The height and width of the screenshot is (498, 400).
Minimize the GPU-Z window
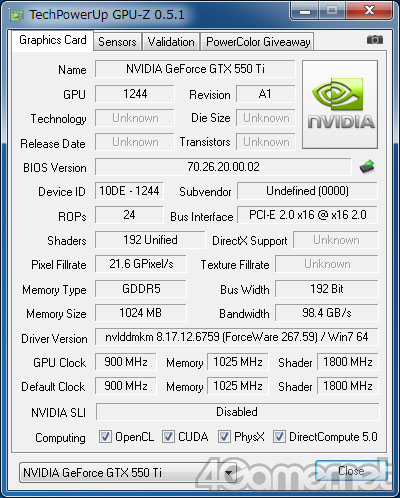(x=305, y=11)
